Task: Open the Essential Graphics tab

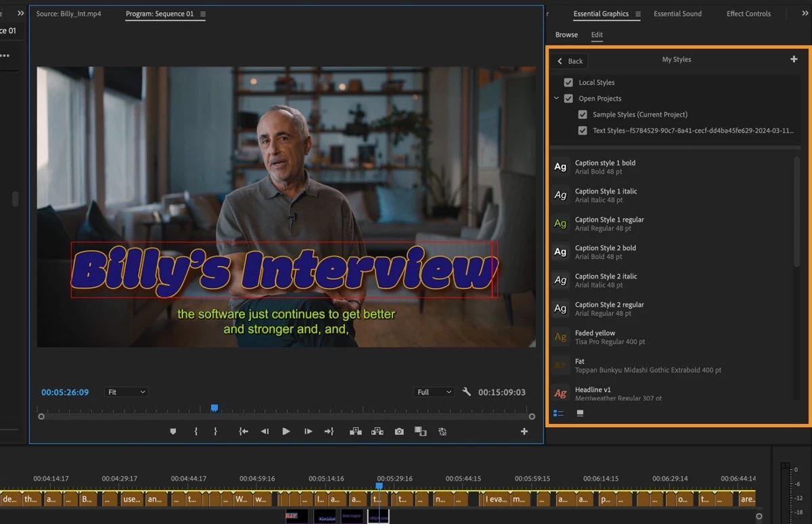Action: (601, 14)
